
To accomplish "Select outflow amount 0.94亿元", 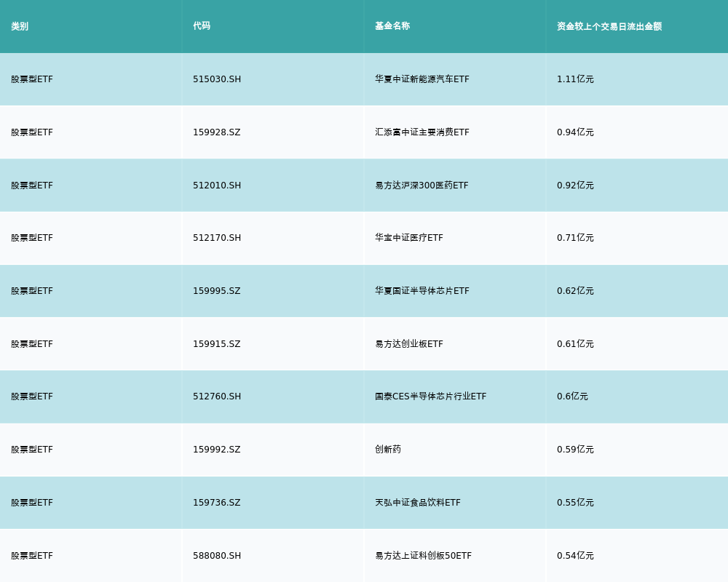I will [x=575, y=132].
